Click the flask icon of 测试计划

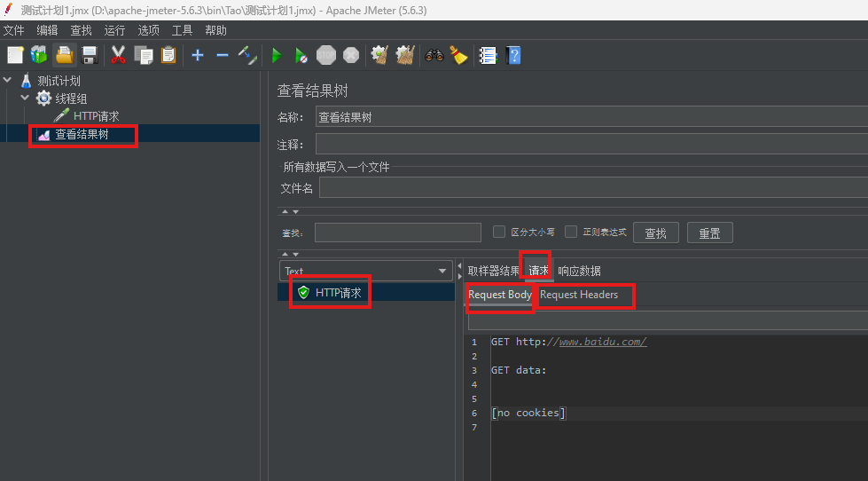(26, 81)
